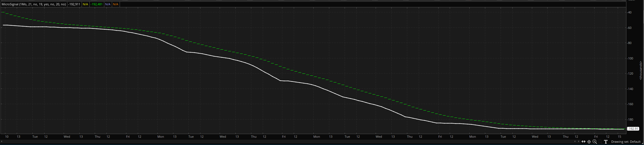644x145 pixels.
Task: Click the 10 date label on the time axis
Action: [7, 137]
